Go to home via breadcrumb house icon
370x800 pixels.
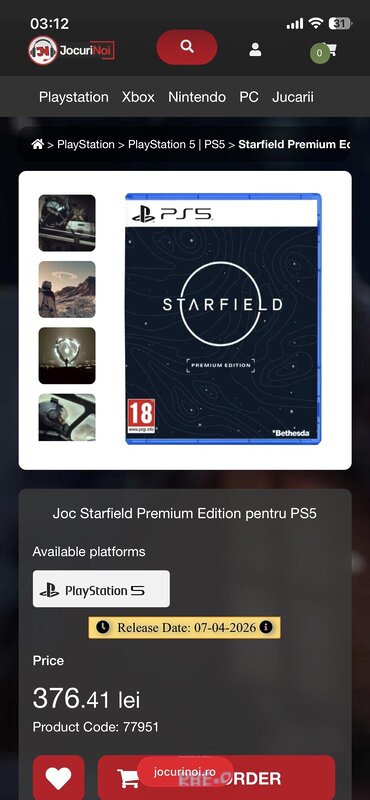37,144
